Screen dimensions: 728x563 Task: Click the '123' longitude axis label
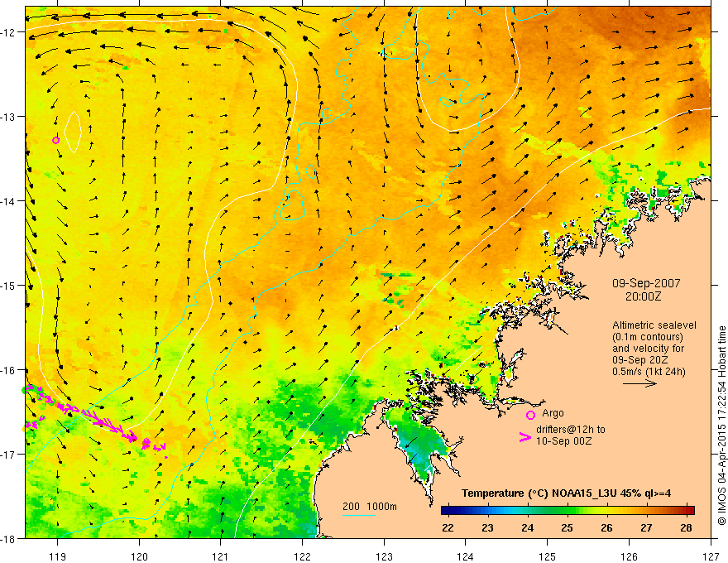click(x=384, y=556)
